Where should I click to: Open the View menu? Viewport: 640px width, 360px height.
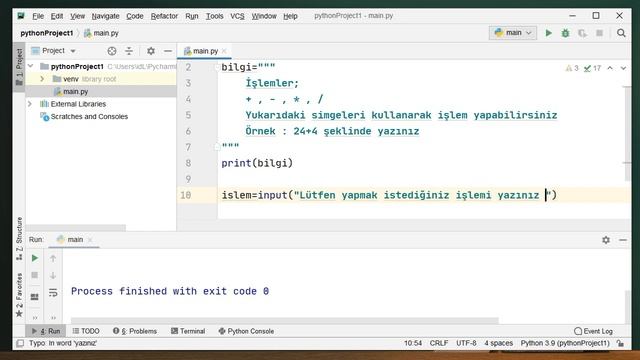(x=77, y=16)
